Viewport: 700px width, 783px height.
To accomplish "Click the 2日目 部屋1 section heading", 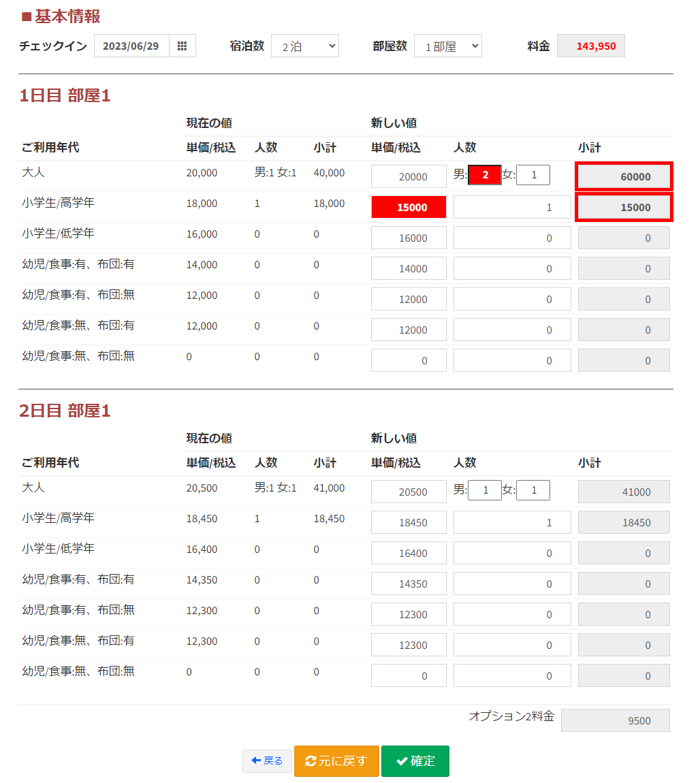I will click(x=65, y=411).
